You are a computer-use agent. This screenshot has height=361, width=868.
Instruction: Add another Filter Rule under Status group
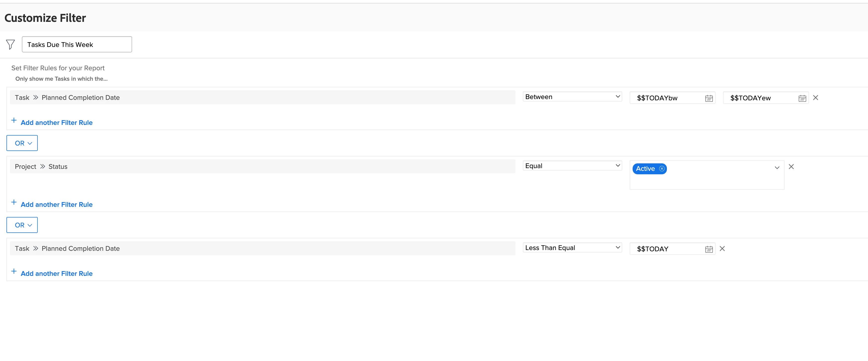tap(56, 205)
